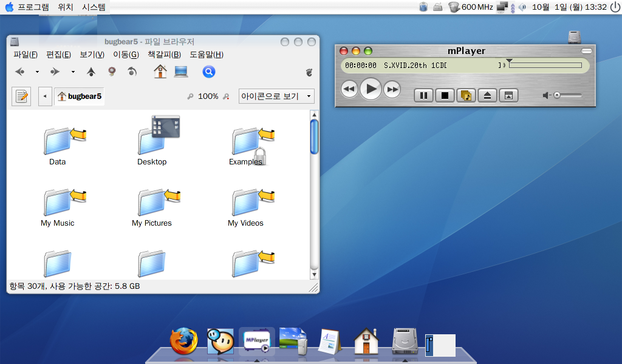
Task: Start playback in mPlayer
Action: coord(371,89)
